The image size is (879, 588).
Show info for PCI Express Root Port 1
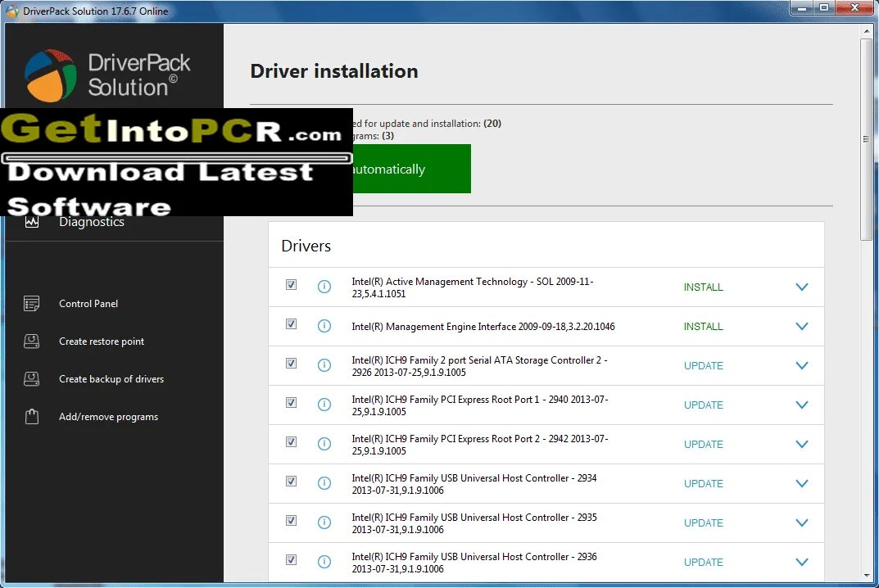tap(324, 404)
